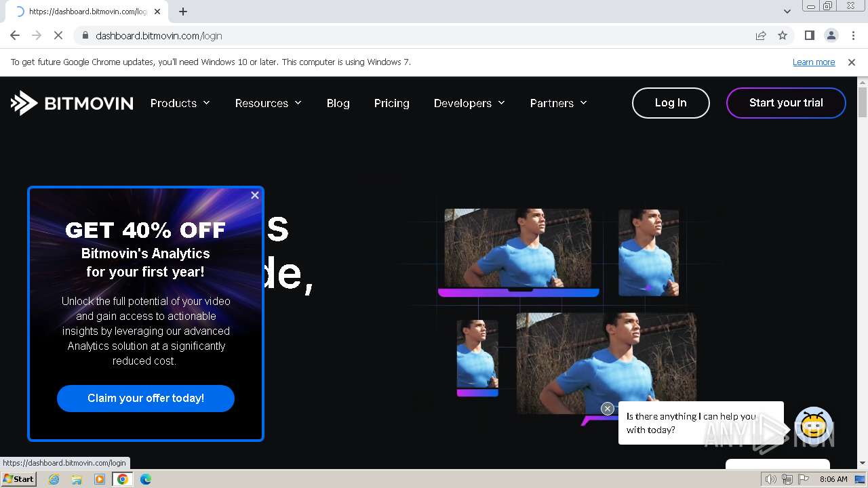Screen dimensions: 868x488
Task: Toggle the browser side panel
Action: pyautogui.click(x=810, y=36)
